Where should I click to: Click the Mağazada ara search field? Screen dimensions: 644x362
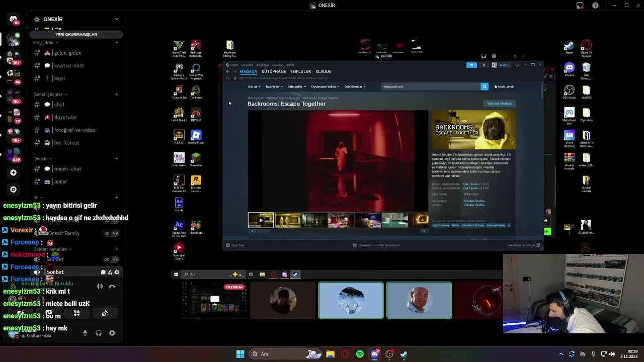tap(431, 86)
